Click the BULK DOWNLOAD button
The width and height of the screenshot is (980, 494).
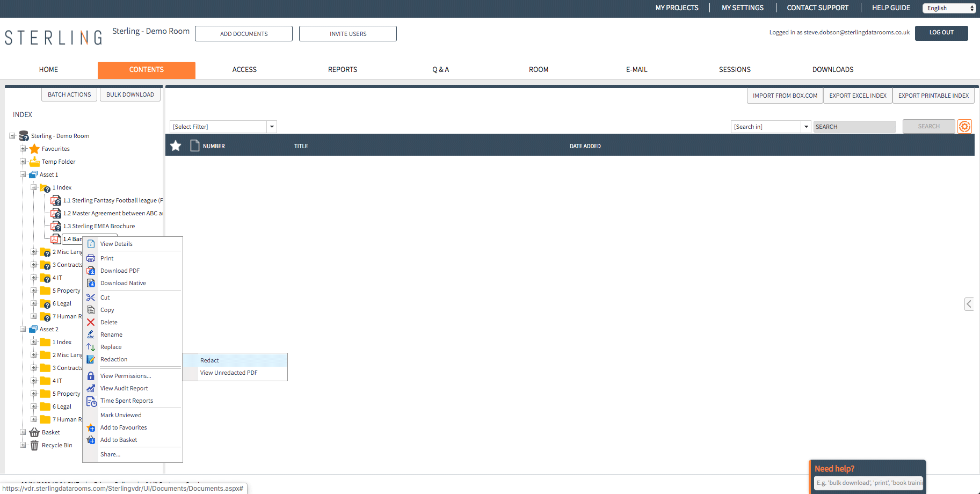(x=130, y=95)
